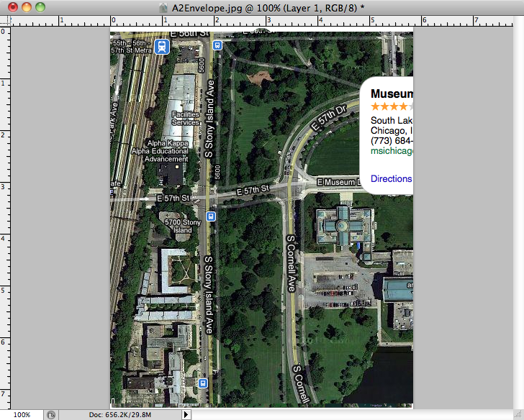Click the orange star rating in the popup
Screen dimensions: 524x420
point(392,106)
